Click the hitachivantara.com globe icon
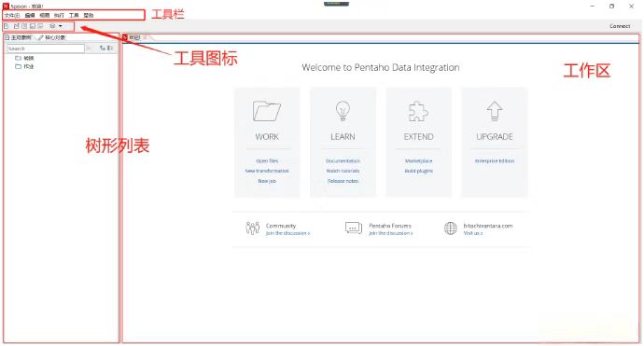The height and width of the screenshot is (346, 644). [x=451, y=228]
